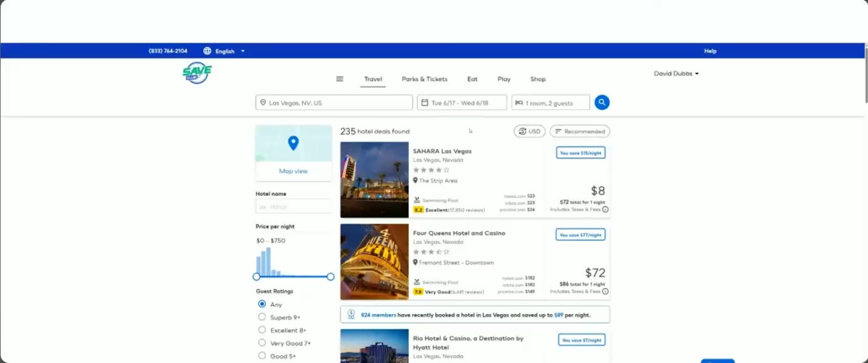
Task: Click the SAHARA hotel photo
Action: click(374, 180)
